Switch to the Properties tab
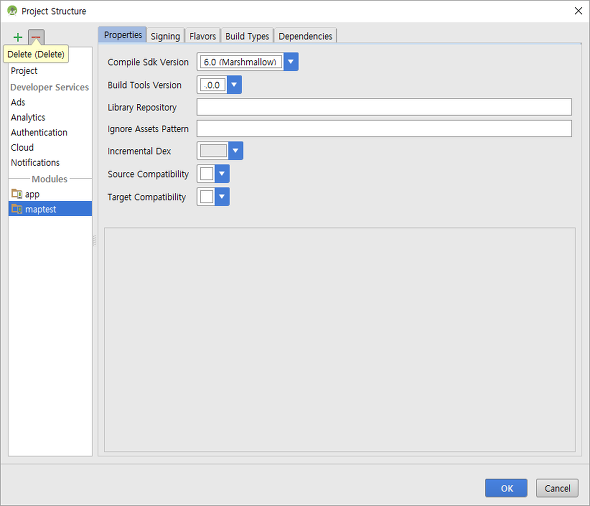Viewport: 590px width, 506px height. click(123, 35)
